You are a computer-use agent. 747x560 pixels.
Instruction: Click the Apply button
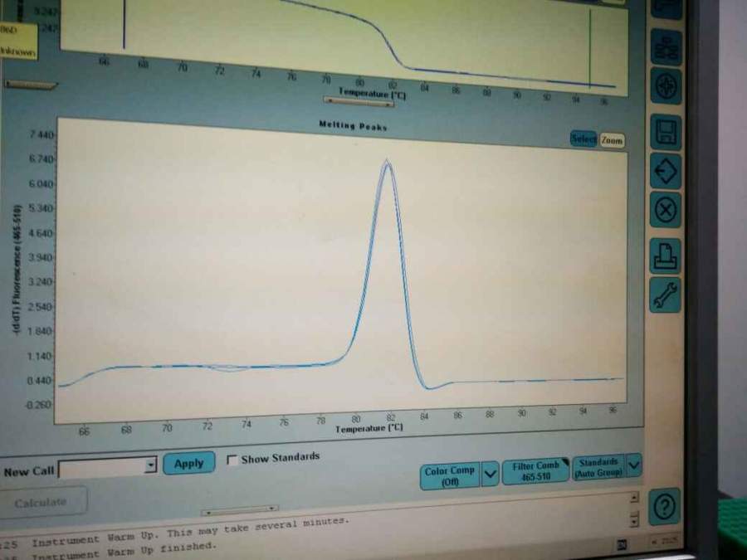[188, 463]
